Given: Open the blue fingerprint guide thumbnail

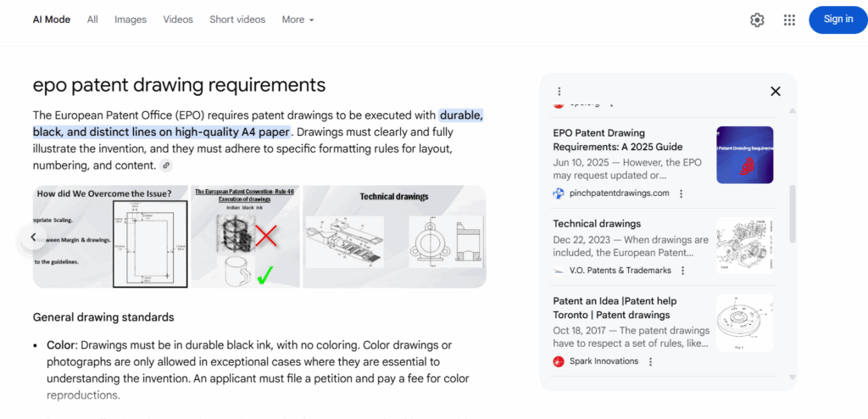Looking at the screenshot, I should pyautogui.click(x=744, y=155).
